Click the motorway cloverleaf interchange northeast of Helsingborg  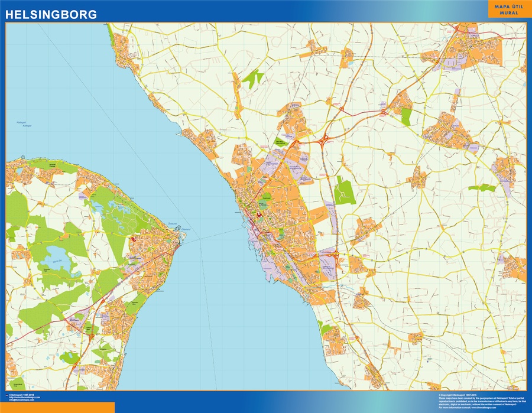pos(324,141)
